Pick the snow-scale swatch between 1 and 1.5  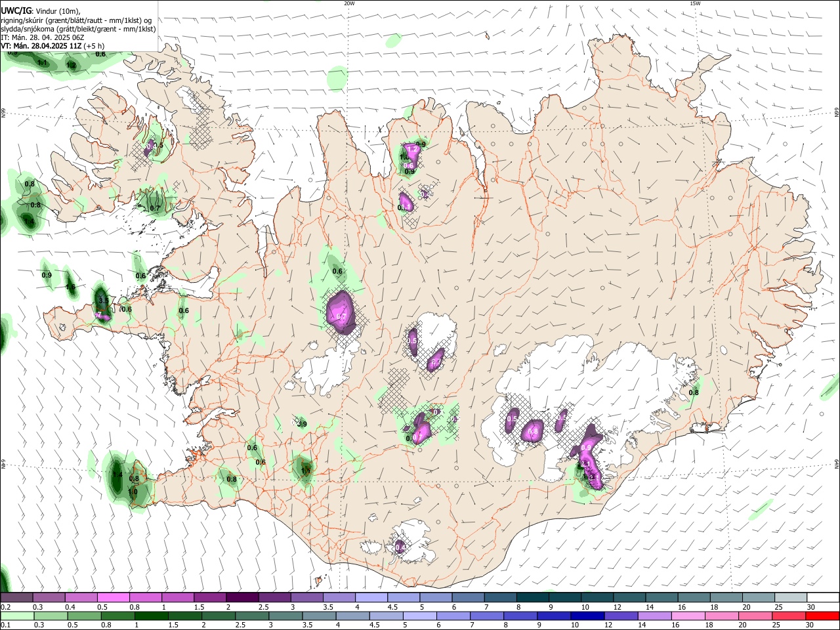coord(177,597)
